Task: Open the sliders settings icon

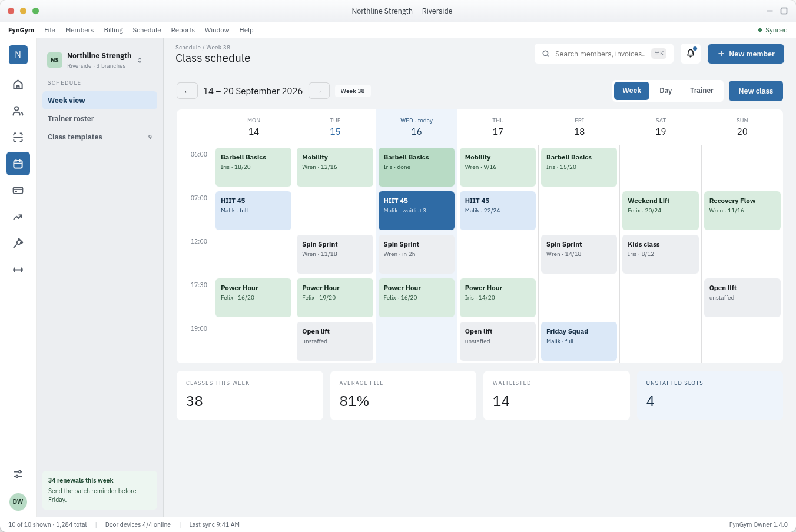Action: coord(18,474)
